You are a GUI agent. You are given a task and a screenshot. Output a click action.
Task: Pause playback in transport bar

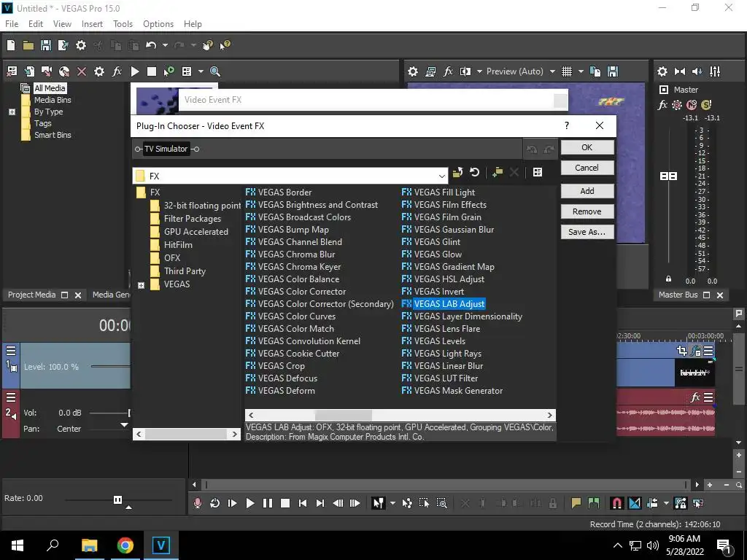point(267,503)
